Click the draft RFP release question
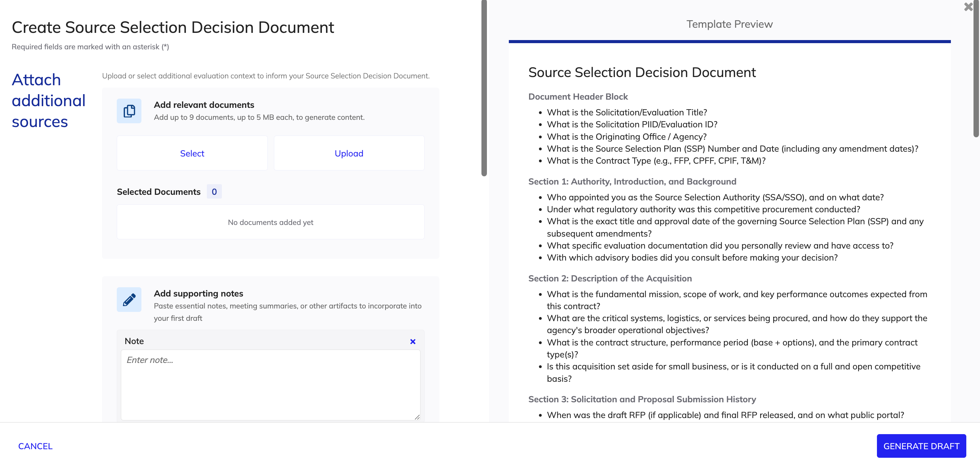This screenshot has width=980, height=467. pyautogui.click(x=725, y=415)
